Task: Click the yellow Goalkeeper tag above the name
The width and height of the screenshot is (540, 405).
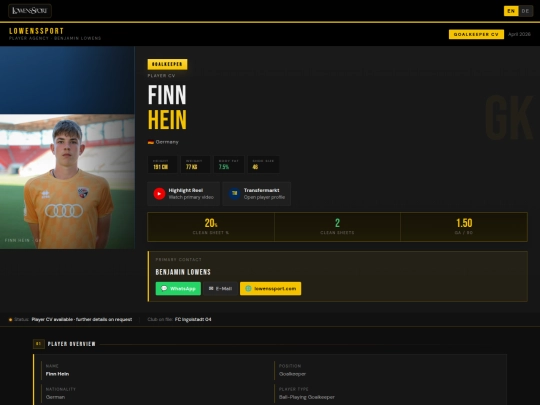Action: tap(167, 64)
